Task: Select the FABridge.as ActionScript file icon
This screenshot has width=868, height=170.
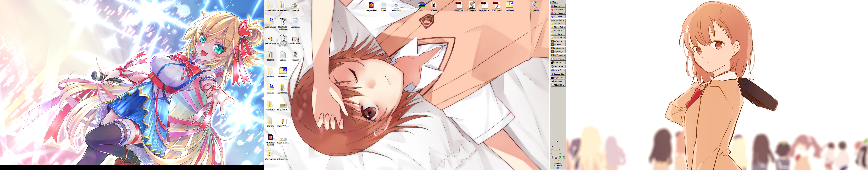Action: [x=459, y=6]
